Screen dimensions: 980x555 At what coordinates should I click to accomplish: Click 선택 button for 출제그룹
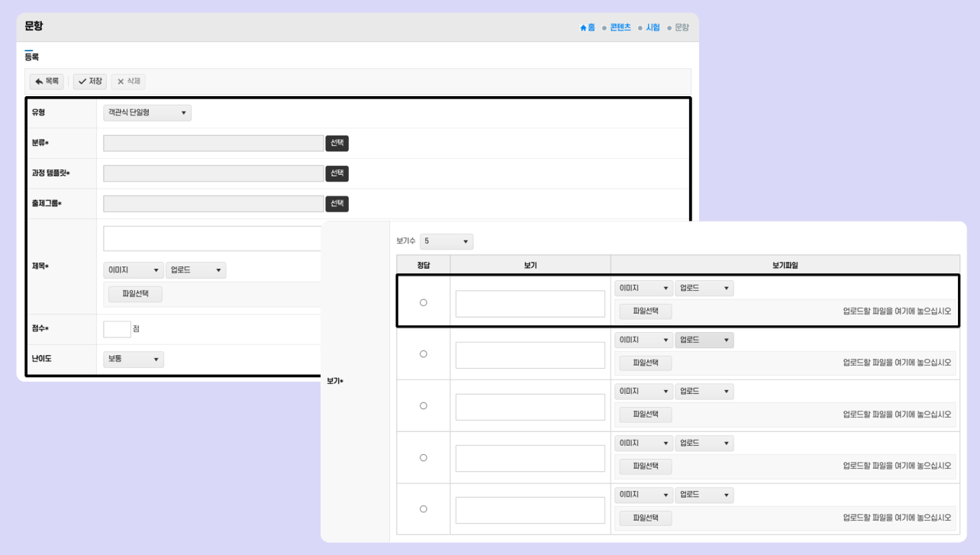(337, 204)
